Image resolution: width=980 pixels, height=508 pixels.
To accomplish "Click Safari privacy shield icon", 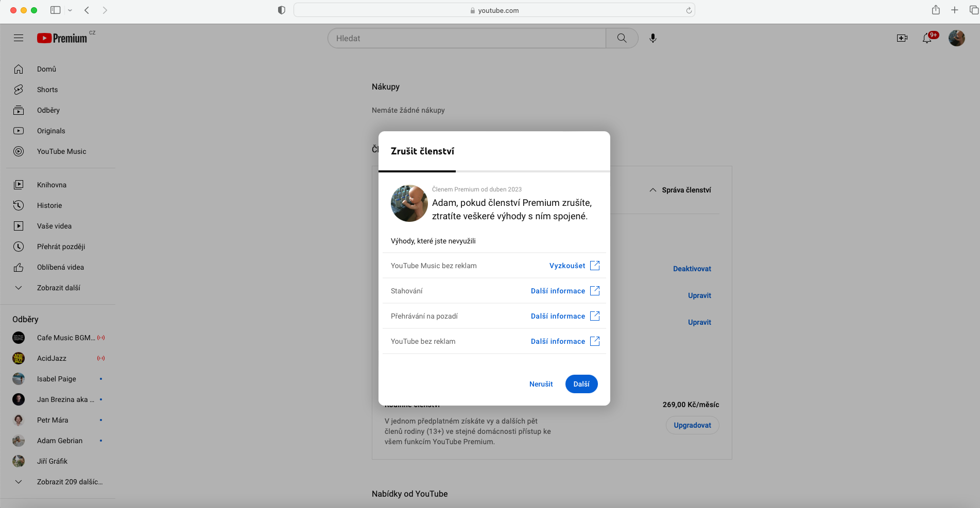I will pos(281,10).
